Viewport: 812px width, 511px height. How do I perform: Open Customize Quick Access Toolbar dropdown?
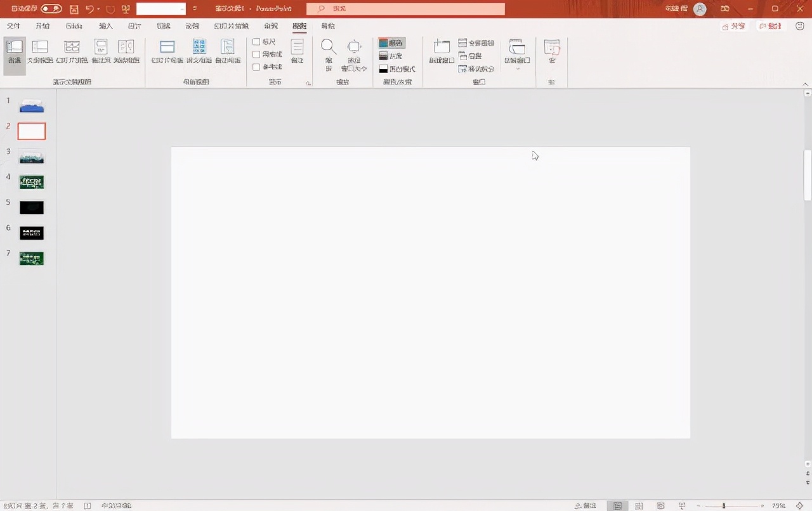pyautogui.click(x=195, y=9)
